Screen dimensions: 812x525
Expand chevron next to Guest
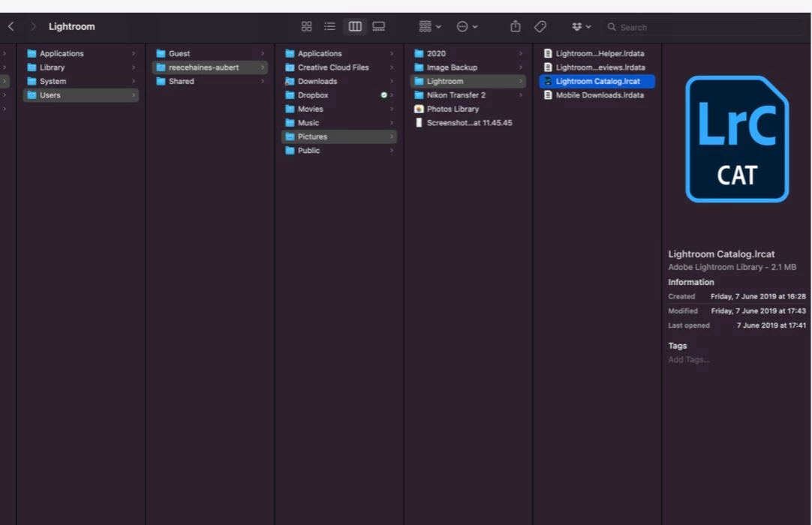(x=263, y=53)
